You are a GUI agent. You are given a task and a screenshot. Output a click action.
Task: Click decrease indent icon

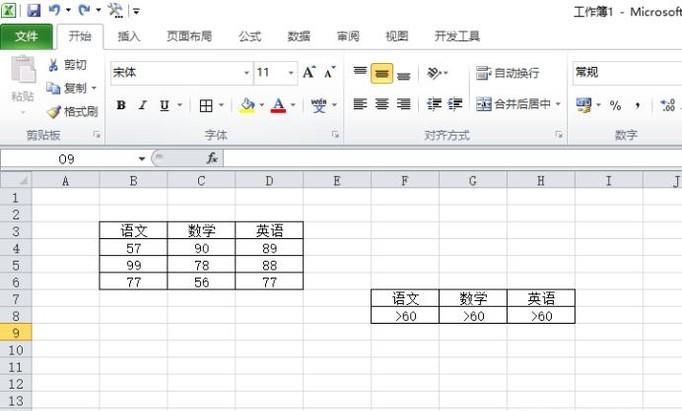pyautogui.click(x=434, y=104)
